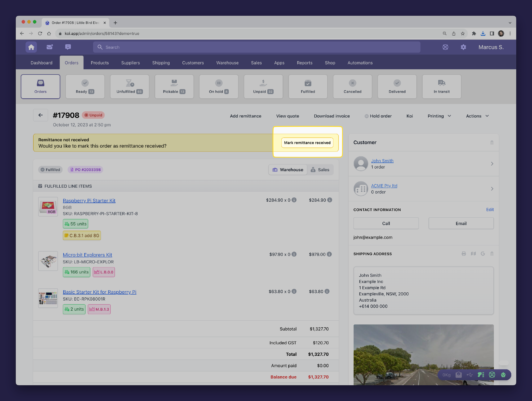Open the settings gear in the header

pyautogui.click(x=463, y=47)
